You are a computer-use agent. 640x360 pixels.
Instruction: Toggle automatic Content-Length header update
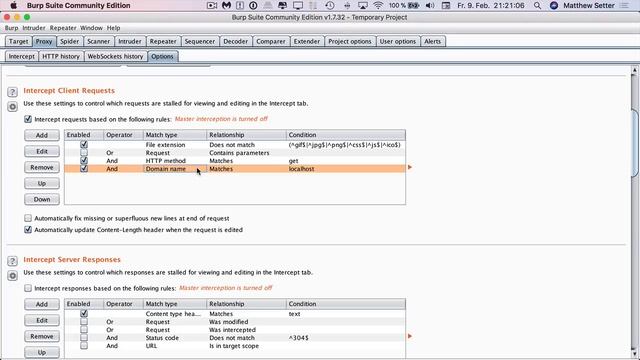(x=28, y=230)
